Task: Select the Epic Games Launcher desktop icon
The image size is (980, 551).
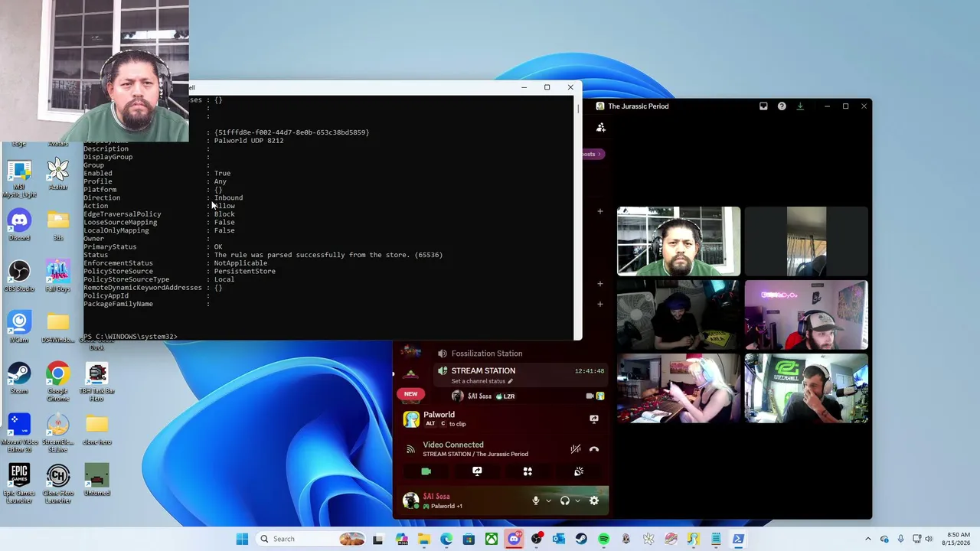Action: (19, 484)
